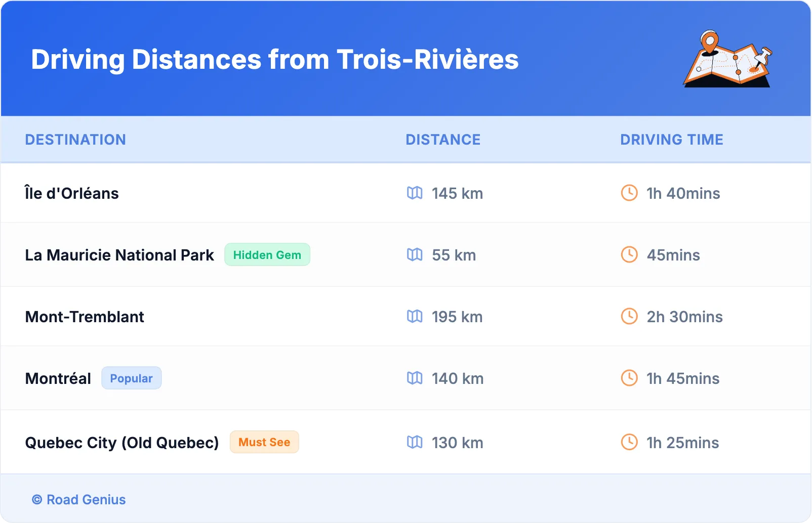Screen dimensions: 812x523
Task: Click the map icon beside 55 km
Action: point(415,254)
